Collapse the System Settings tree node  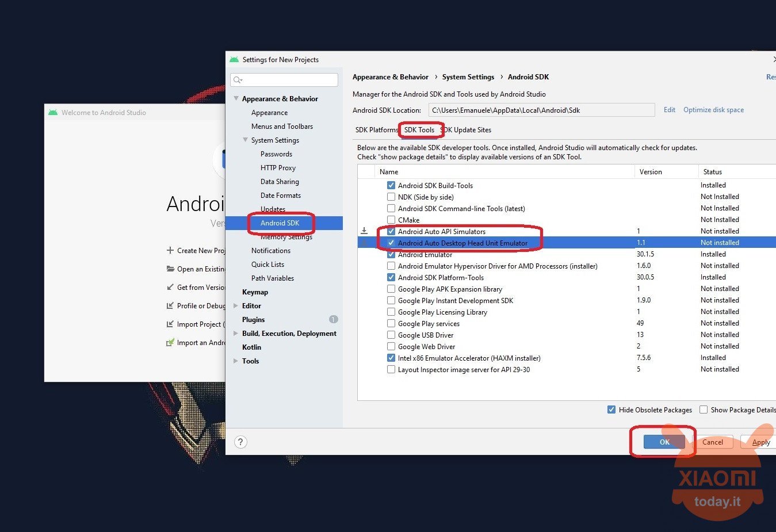[246, 140]
